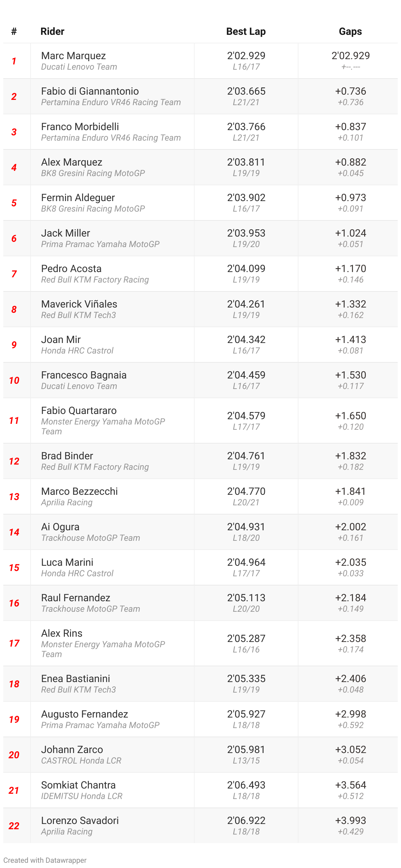
Task: Click the Maverick Viñales rider name
Action: click(x=79, y=304)
